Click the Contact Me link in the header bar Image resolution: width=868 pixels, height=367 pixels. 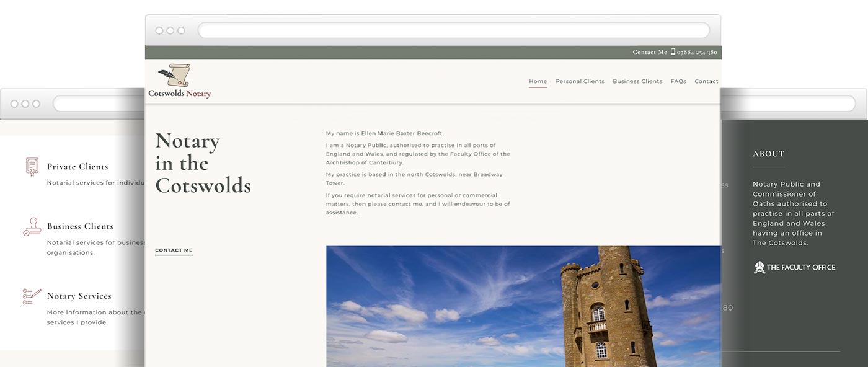click(649, 52)
